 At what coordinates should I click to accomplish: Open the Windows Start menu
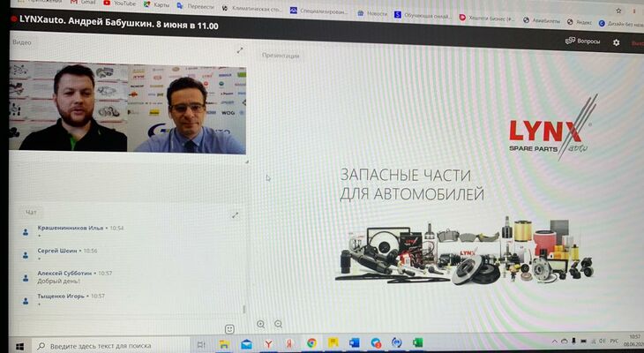(19, 346)
